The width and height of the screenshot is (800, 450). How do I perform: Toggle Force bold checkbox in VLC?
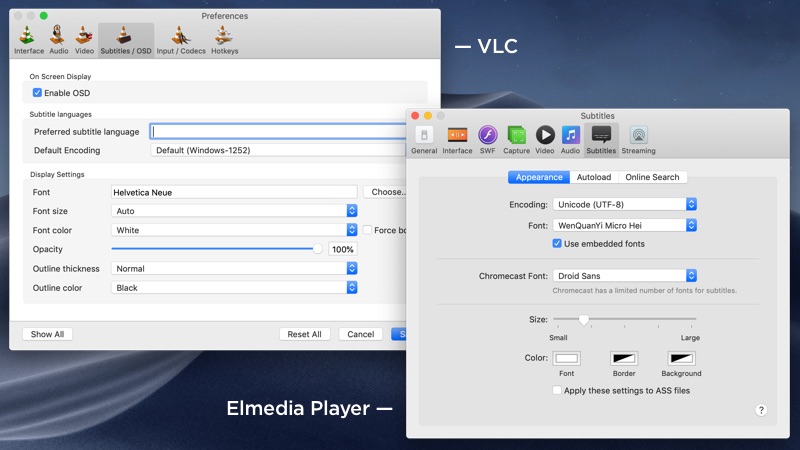pyautogui.click(x=367, y=230)
